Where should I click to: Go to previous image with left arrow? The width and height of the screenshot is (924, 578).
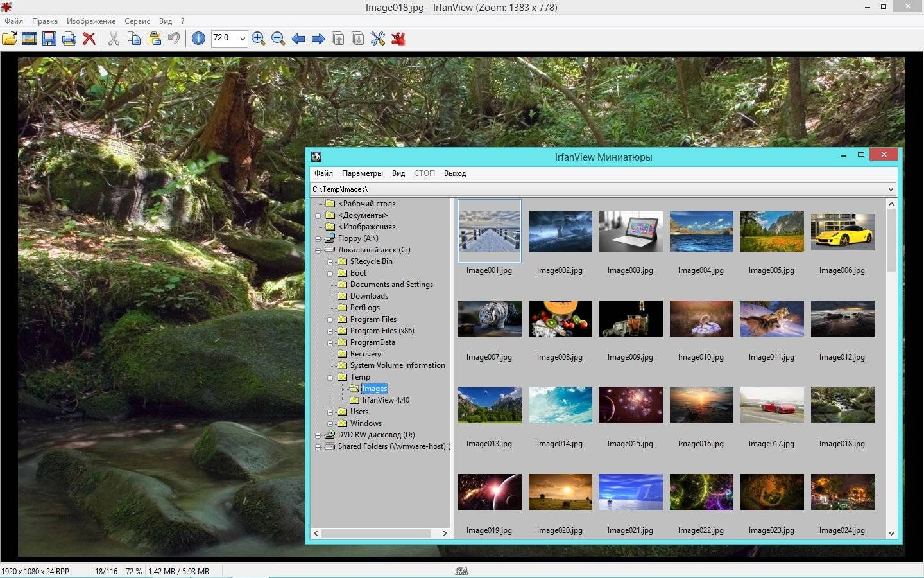click(298, 39)
